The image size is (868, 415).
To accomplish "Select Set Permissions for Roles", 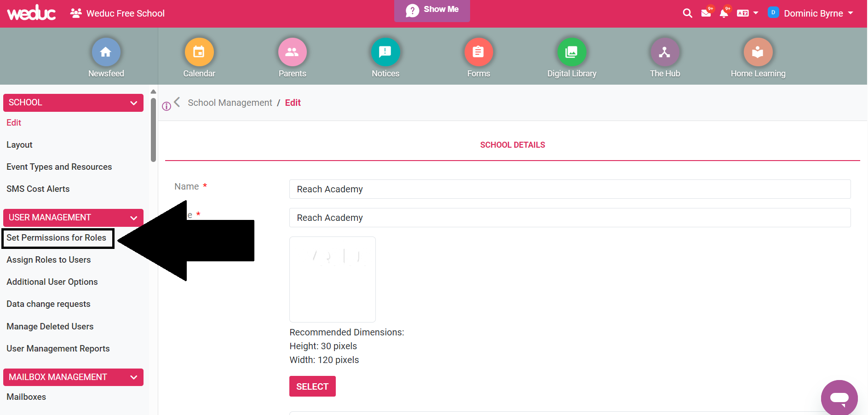I will (57, 238).
